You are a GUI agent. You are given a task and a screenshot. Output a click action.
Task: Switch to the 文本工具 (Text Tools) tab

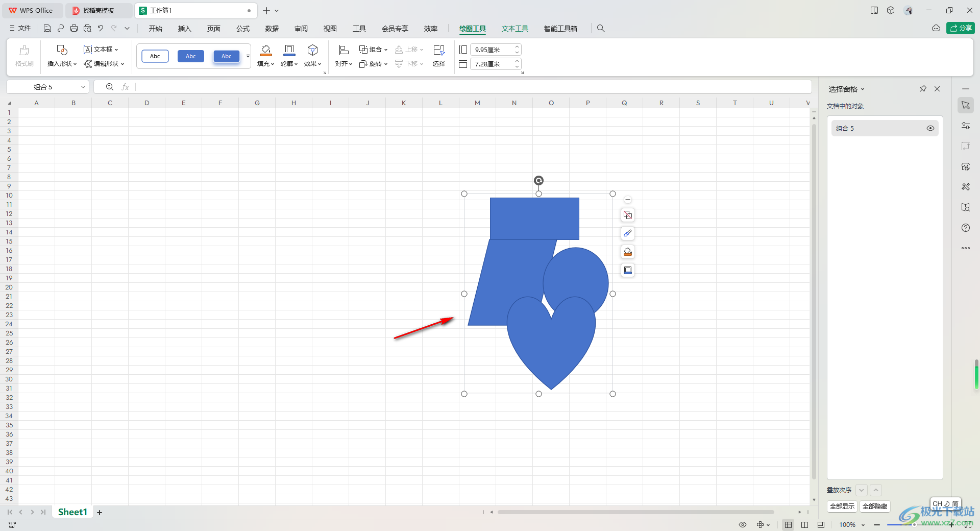[x=515, y=29]
